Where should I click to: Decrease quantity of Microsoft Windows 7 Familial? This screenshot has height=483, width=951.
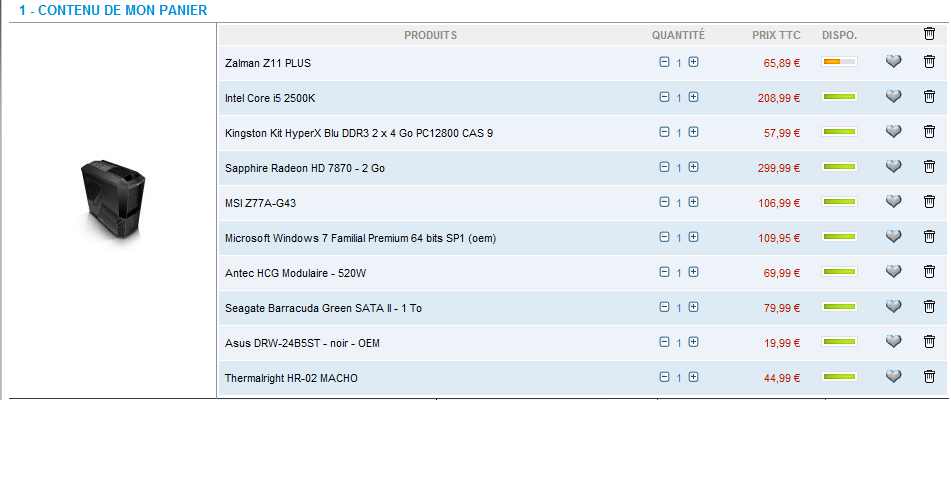664,237
